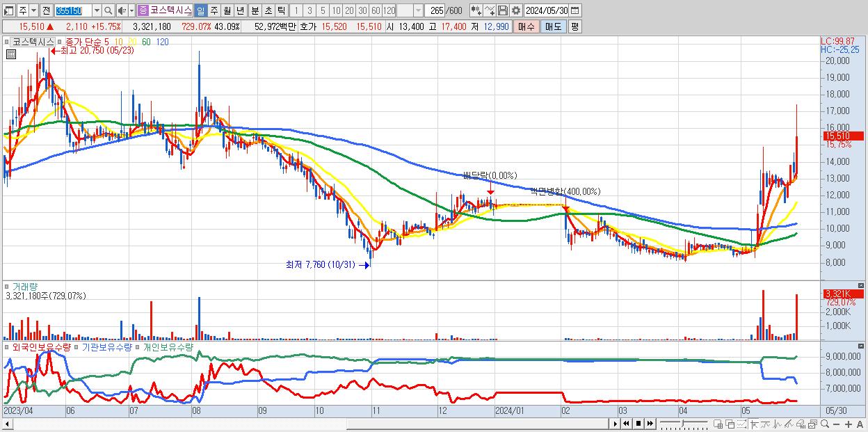Open chart settings gear icon

tap(516, 10)
